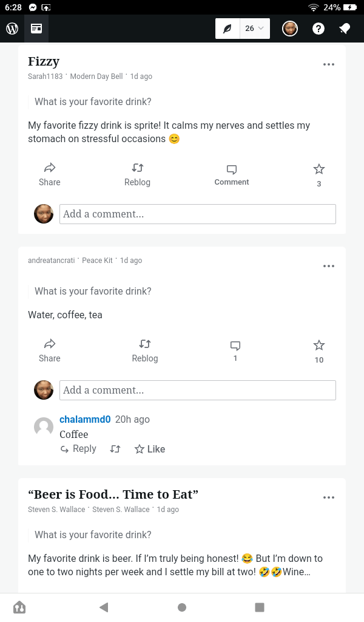
Task: Open comments on the Fizzy post
Action: point(232,174)
